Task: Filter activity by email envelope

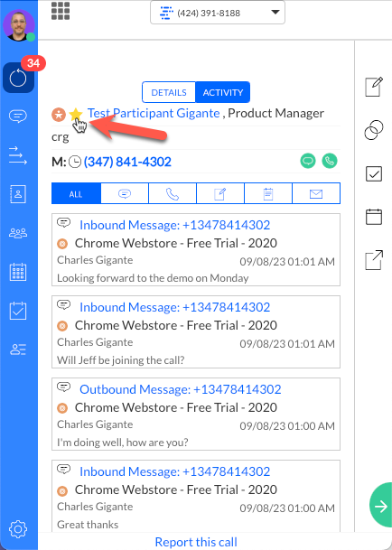Action: pyautogui.click(x=316, y=193)
